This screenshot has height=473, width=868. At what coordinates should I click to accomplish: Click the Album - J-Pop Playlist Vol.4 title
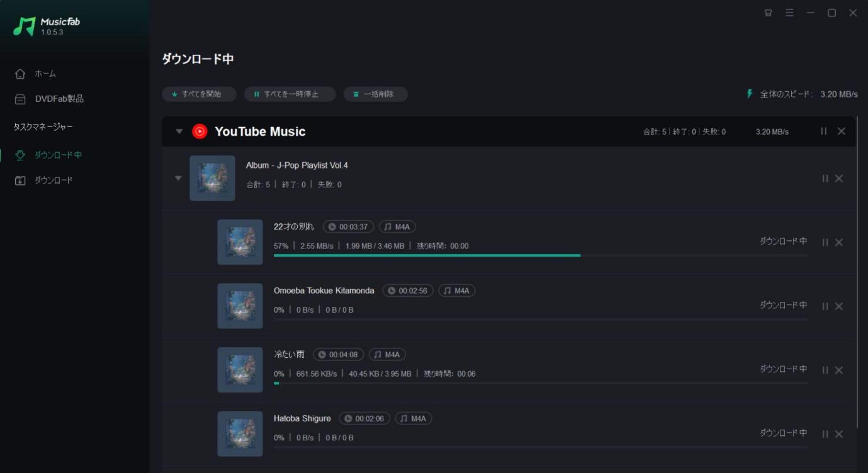click(296, 165)
